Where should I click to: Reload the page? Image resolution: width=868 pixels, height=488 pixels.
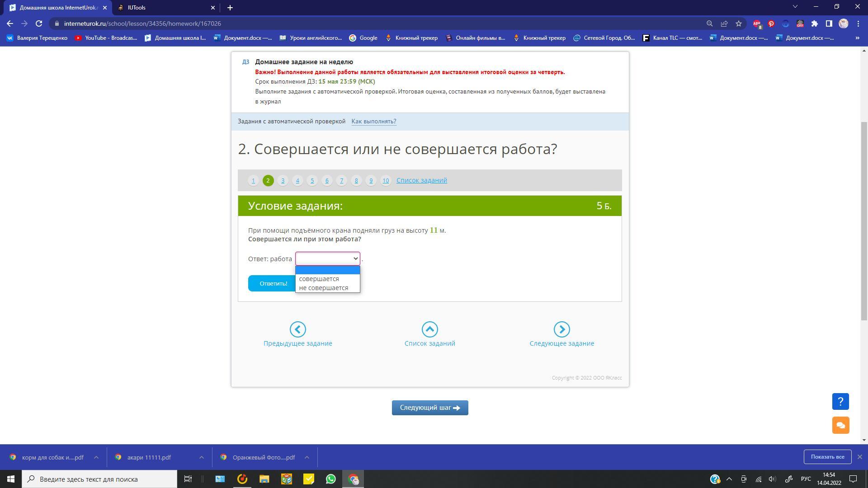pos(39,23)
